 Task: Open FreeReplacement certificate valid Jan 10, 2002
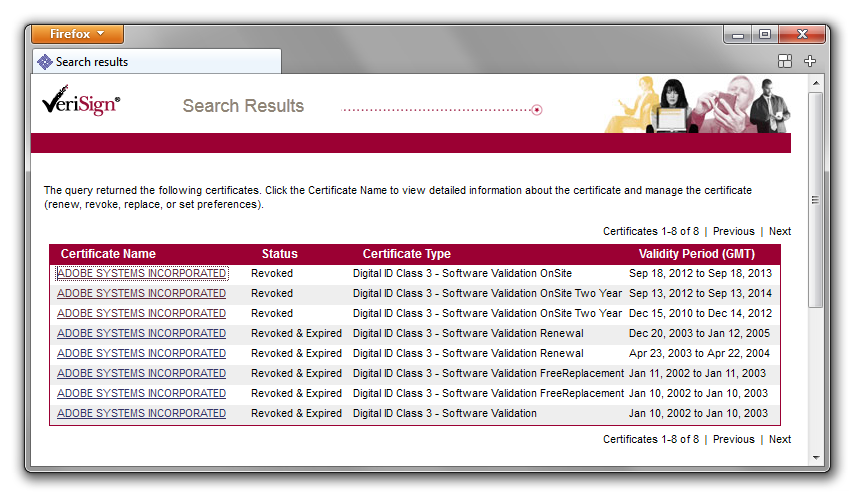(142, 394)
